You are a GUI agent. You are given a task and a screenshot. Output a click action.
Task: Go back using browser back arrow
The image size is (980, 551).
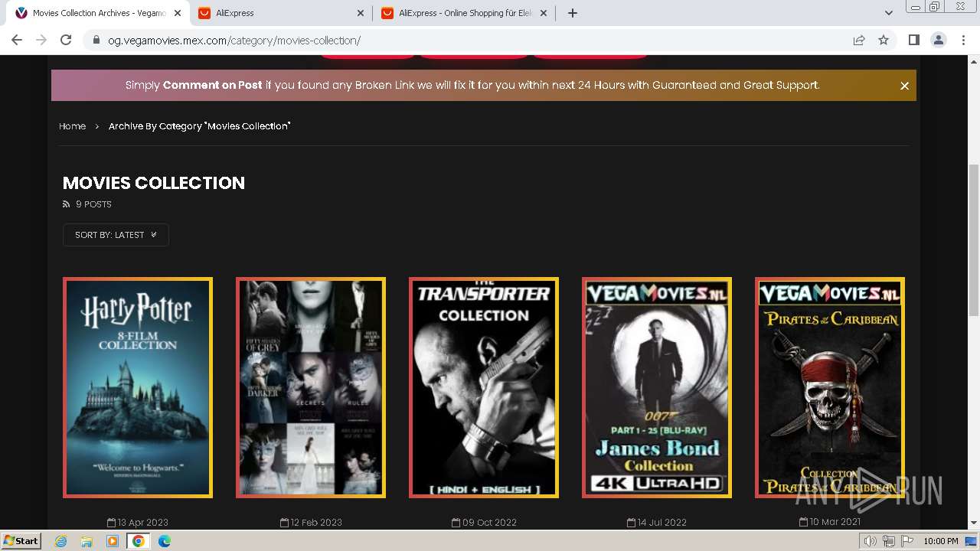[17, 40]
